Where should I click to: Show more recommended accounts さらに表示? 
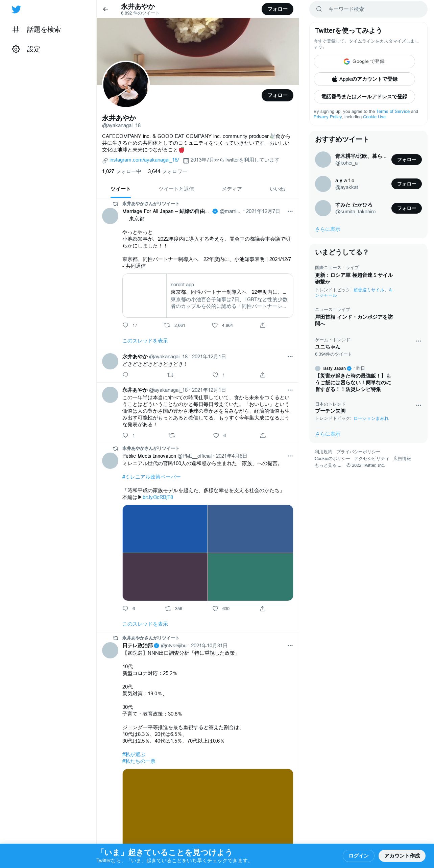[328, 229]
